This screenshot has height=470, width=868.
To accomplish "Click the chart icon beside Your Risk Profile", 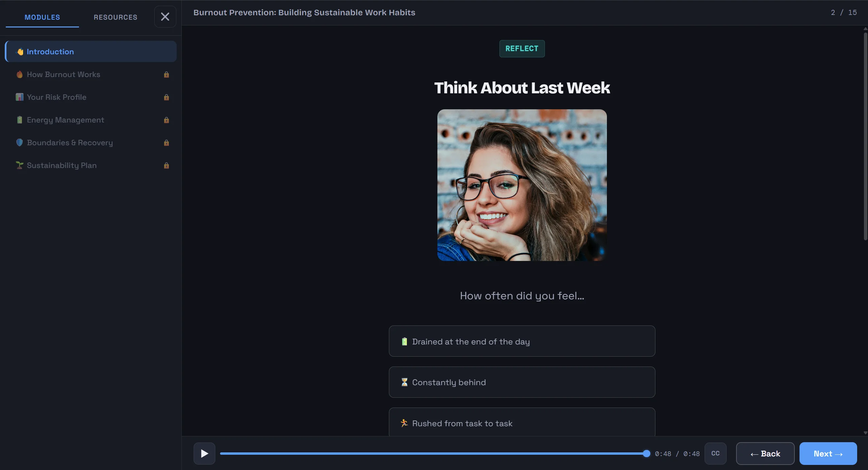I will [20, 97].
